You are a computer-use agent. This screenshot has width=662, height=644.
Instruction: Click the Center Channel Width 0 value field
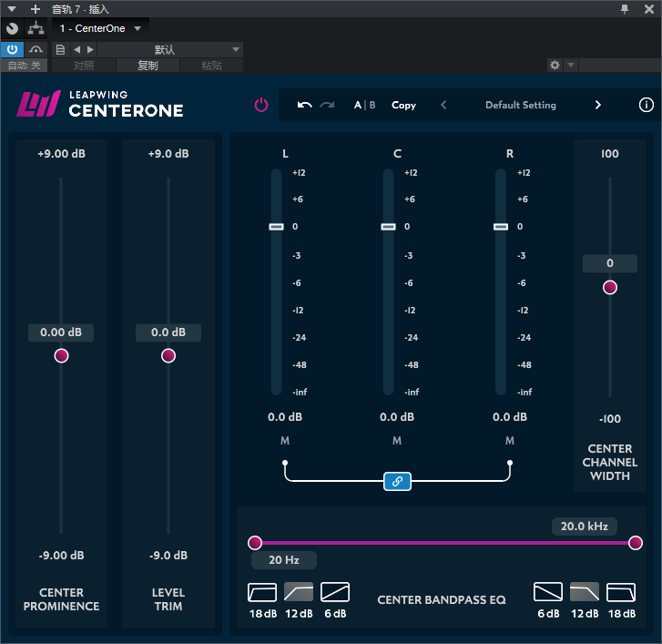610,263
